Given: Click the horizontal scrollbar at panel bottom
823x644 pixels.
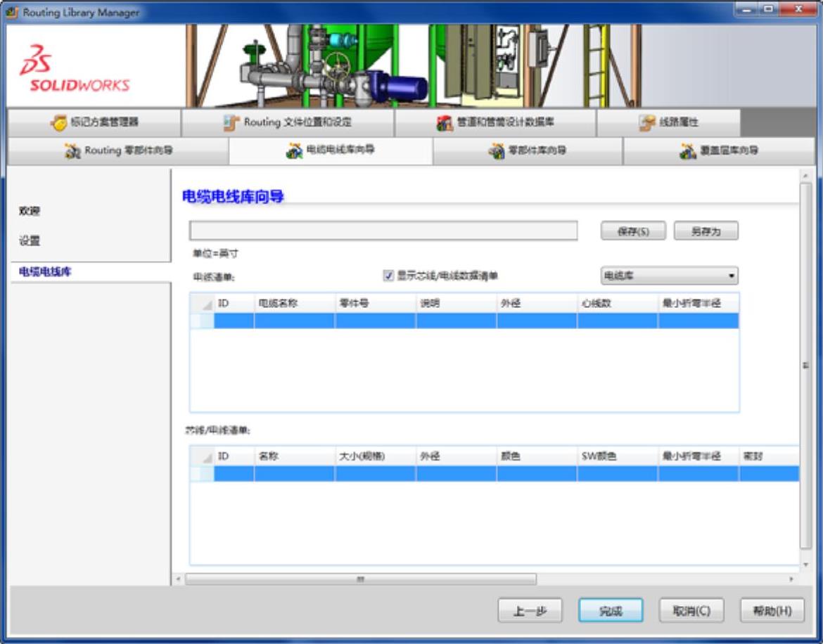Looking at the screenshot, I should [x=360, y=579].
